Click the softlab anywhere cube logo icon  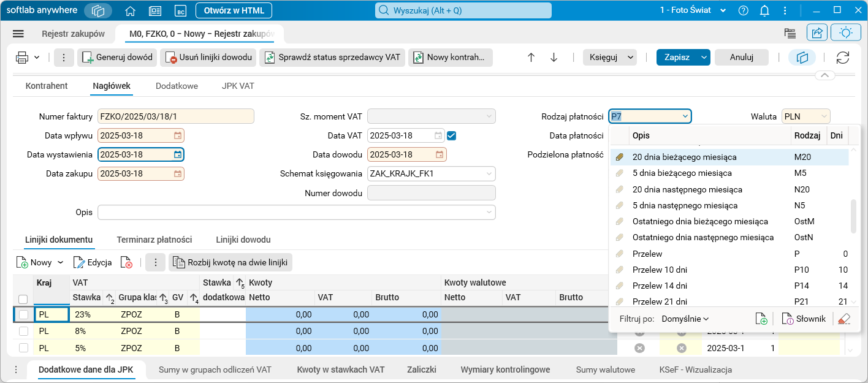tap(98, 10)
